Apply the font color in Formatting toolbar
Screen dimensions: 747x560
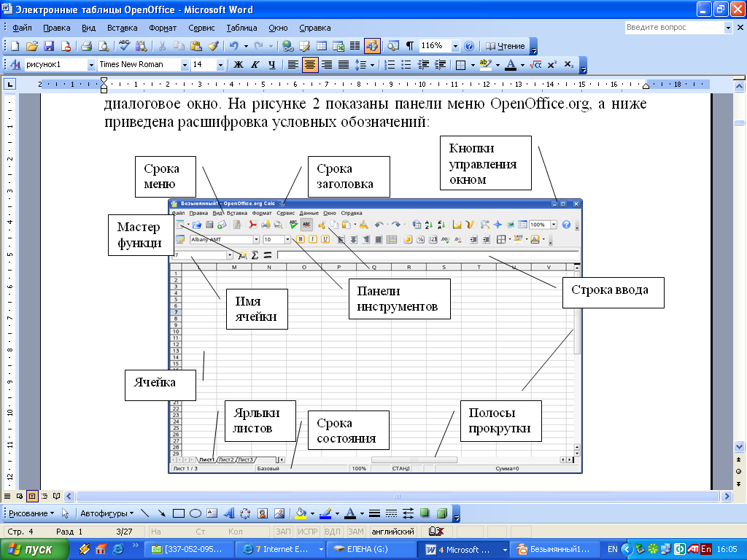511,64
